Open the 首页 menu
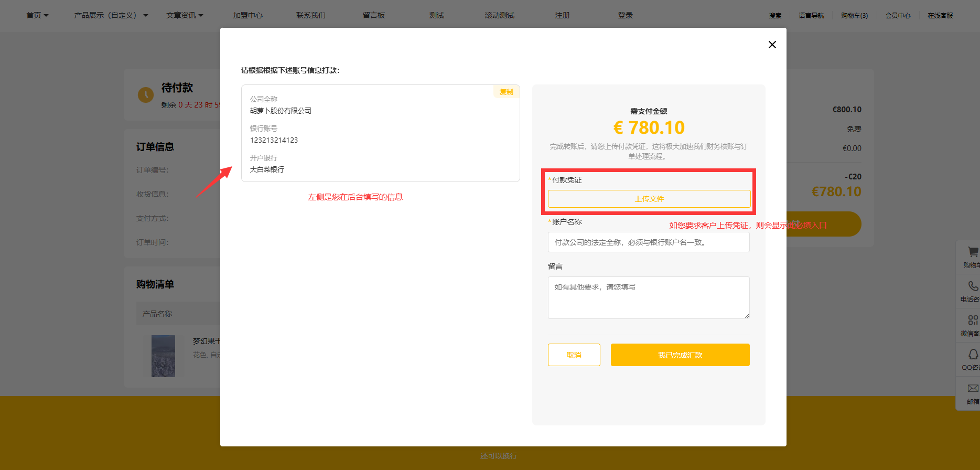 (34, 15)
